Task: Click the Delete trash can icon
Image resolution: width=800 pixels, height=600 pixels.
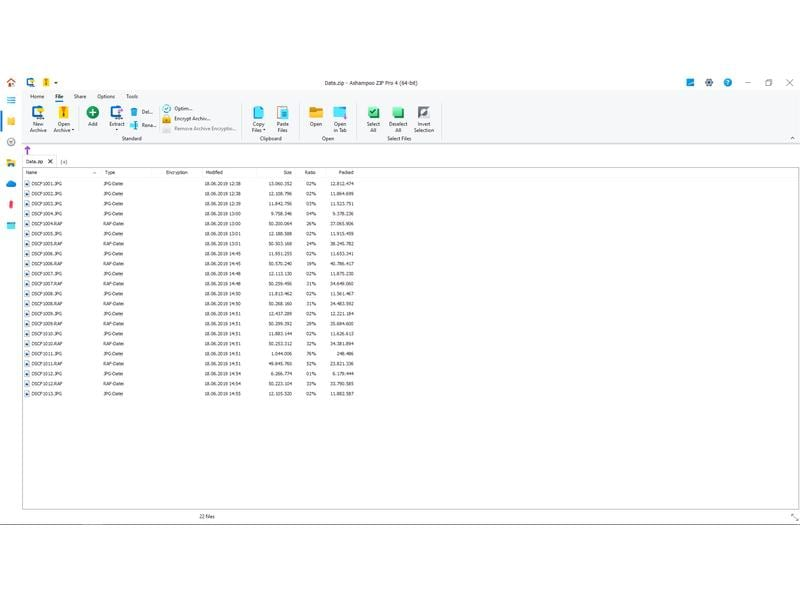Action: point(134,112)
